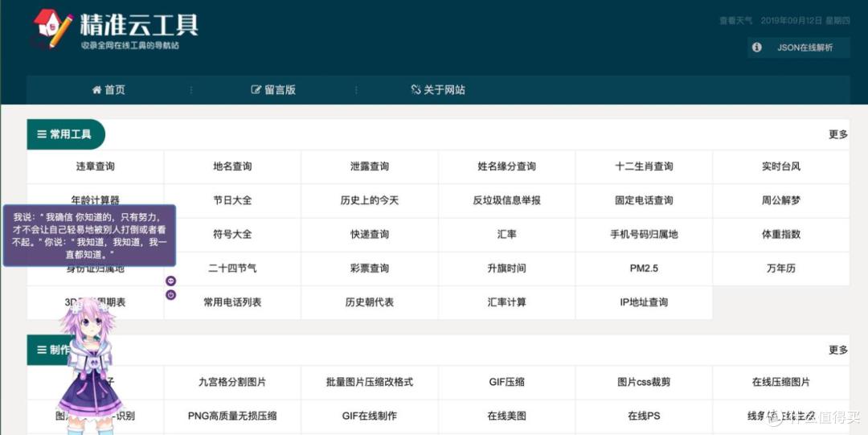Open the 升旗时间 tool
The image size is (868, 435).
point(506,269)
